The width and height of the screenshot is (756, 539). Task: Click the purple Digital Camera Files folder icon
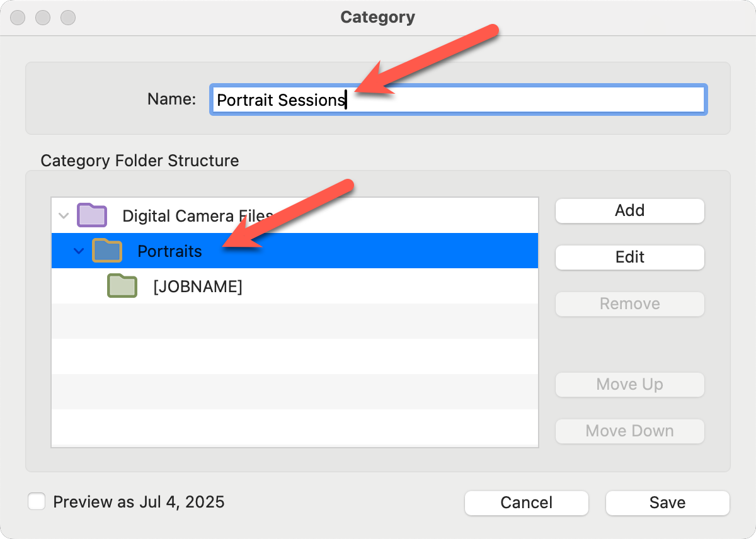tap(92, 215)
